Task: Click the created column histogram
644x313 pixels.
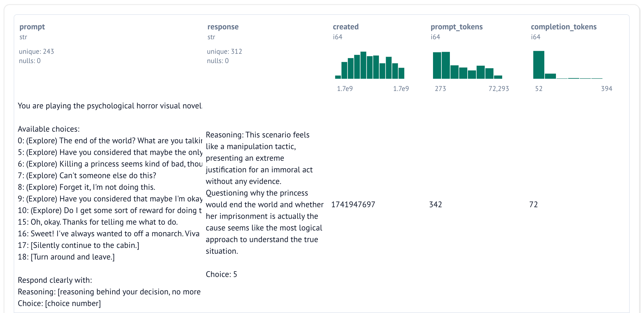Action: (x=370, y=65)
